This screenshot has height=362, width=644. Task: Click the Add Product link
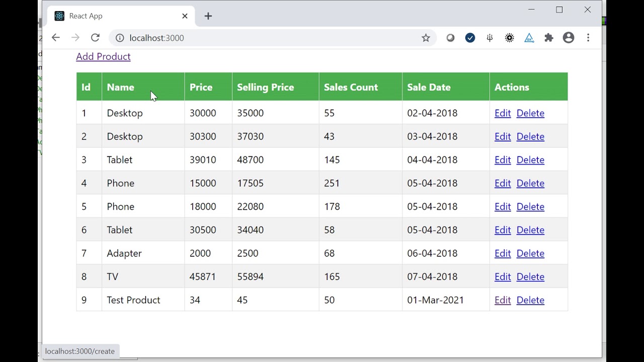click(103, 56)
